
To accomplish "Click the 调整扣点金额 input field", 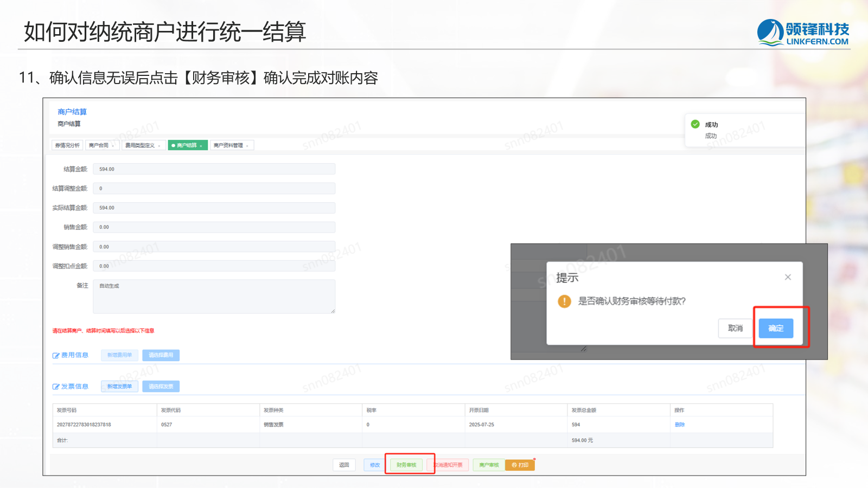I will tap(214, 266).
